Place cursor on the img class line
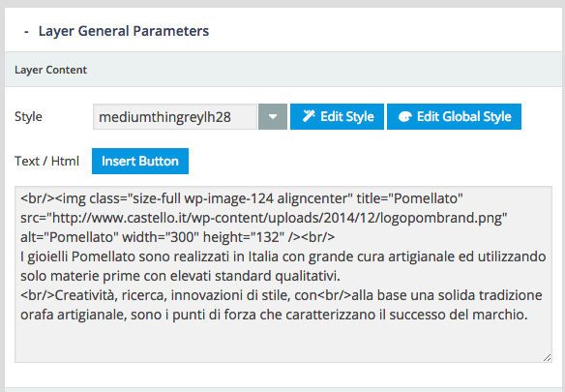Image resolution: width=565 pixels, height=392 pixels. coord(242,198)
